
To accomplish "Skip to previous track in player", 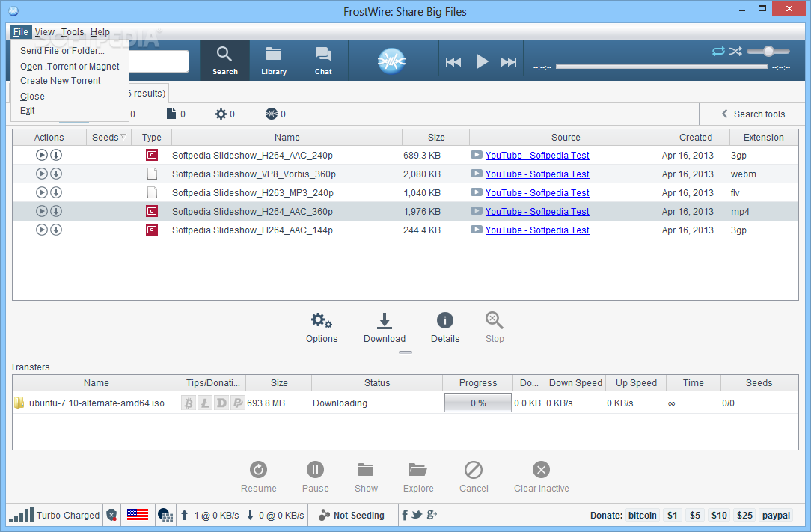I will [453, 62].
